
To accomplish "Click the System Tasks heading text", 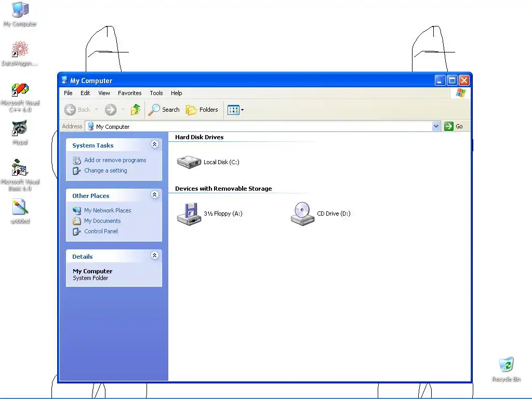I will pyautogui.click(x=92, y=145).
